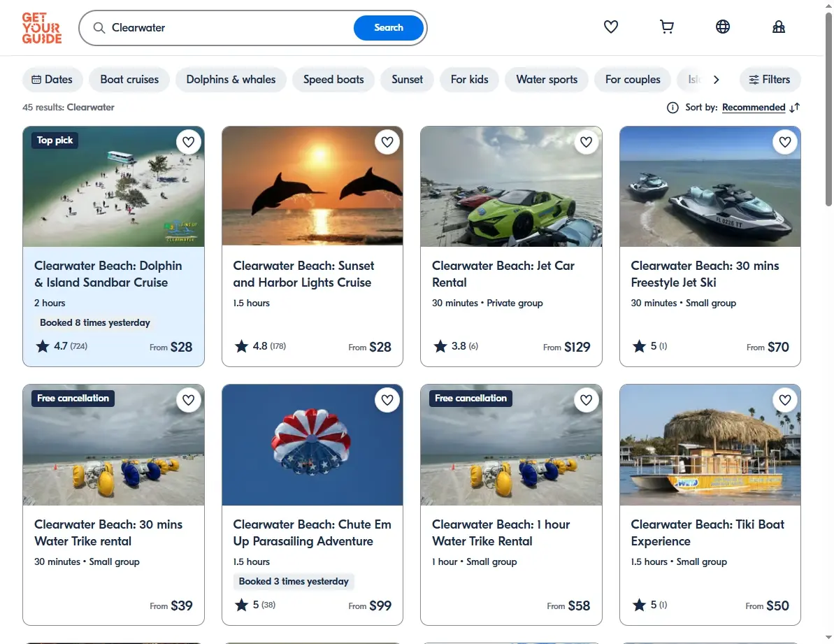Click the 'From $129' price
This screenshot has width=834, height=644.
tap(566, 348)
